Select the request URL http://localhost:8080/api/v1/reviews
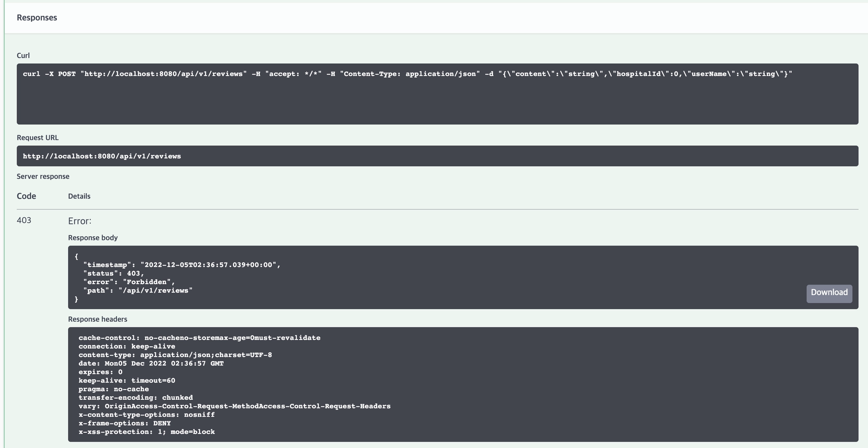868x448 pixels. tap(102, 156)
